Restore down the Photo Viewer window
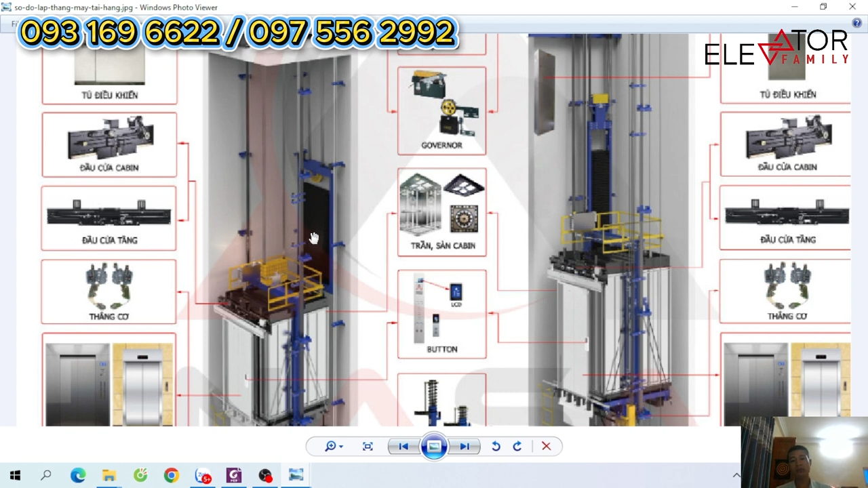Screen dimensions: 868x488 pyautogui.click(x=823, y=7)
